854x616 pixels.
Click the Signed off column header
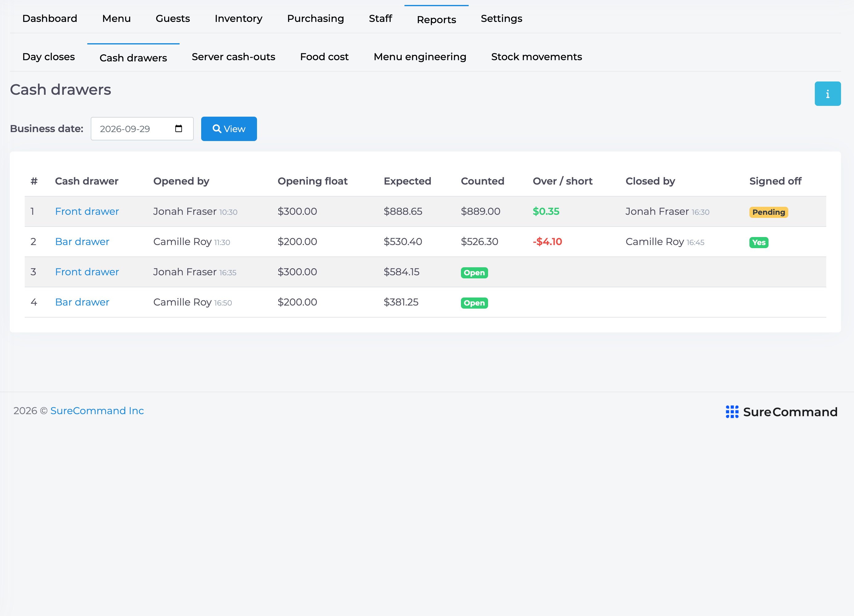(775, 181)
